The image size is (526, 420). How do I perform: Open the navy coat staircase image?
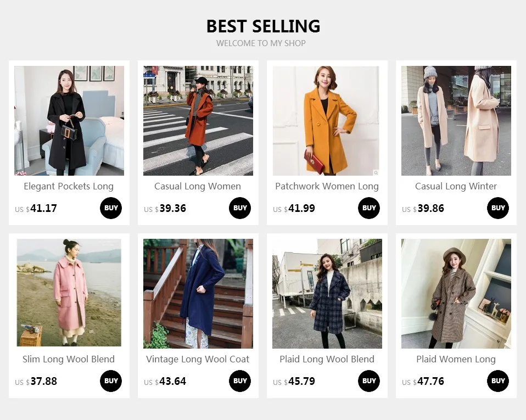(x=198, y=294)
